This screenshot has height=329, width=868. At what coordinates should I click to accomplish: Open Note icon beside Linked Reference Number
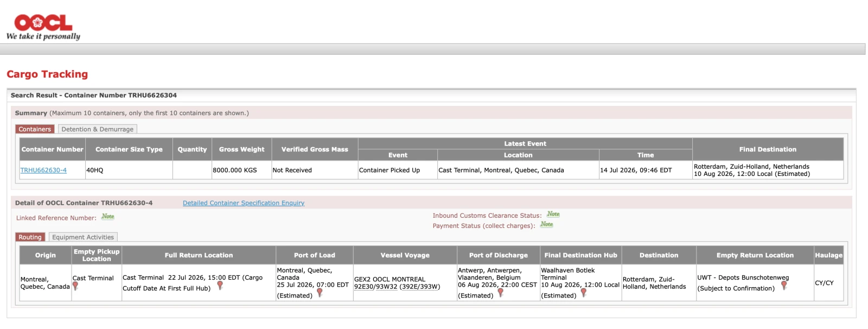coord(108,217)
